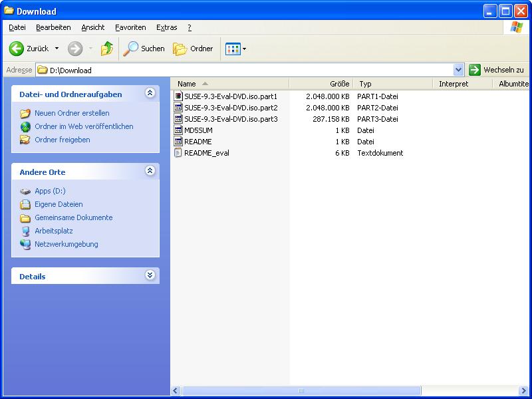Click the green Zurück back arrow icon
The height and width of the screenshot is (399, 532).
coord(16,49)
